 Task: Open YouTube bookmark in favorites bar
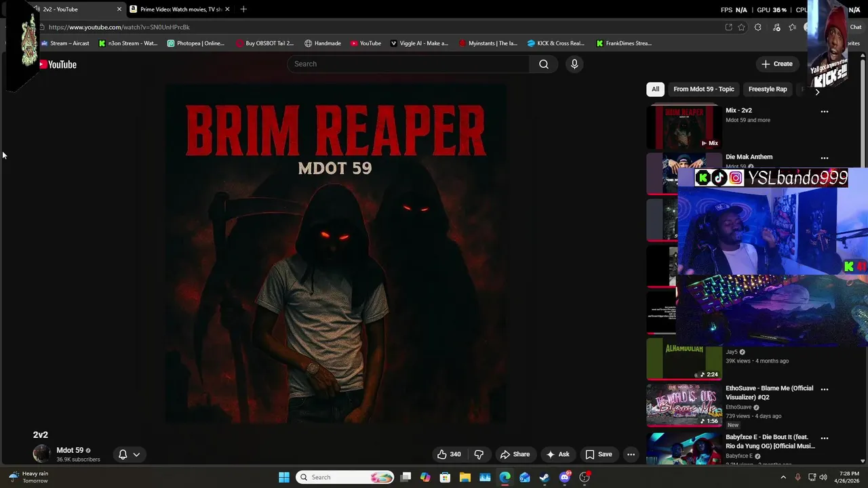366,43
